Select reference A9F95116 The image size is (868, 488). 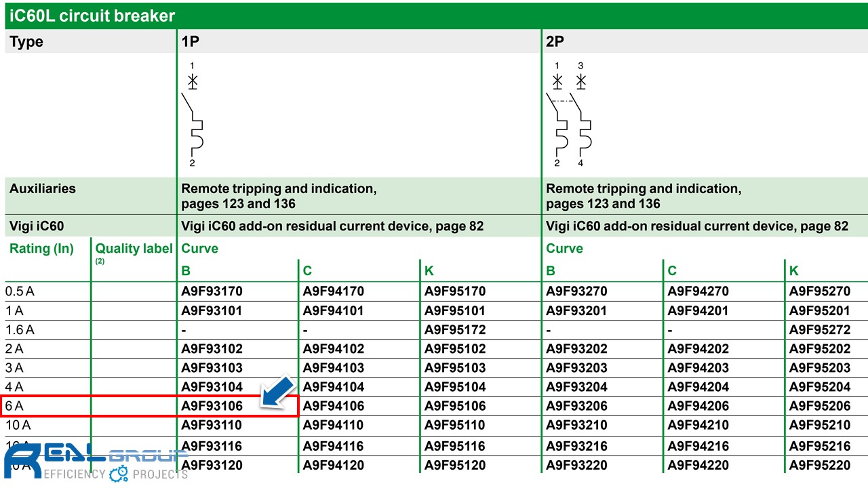click(x=455, y=446)
